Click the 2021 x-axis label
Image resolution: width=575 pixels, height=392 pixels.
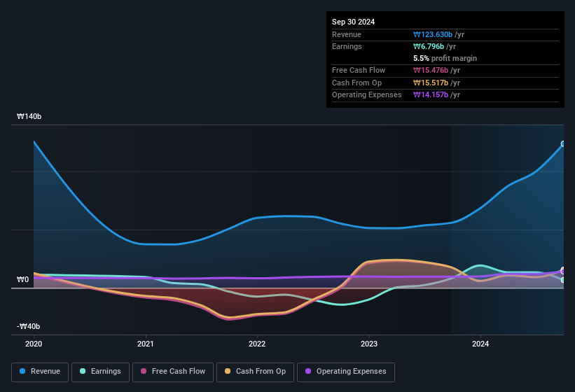(x=146, y=344)
